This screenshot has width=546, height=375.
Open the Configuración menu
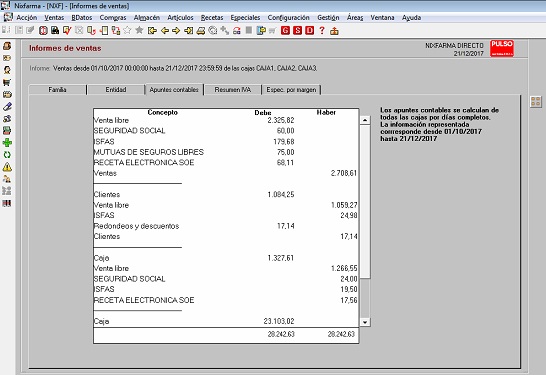288,17
